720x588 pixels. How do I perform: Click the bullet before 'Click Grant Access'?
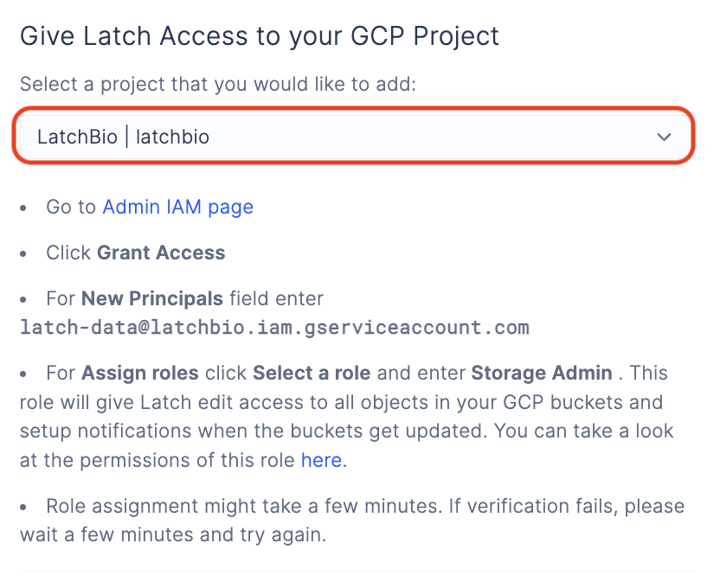pos(23,253)
